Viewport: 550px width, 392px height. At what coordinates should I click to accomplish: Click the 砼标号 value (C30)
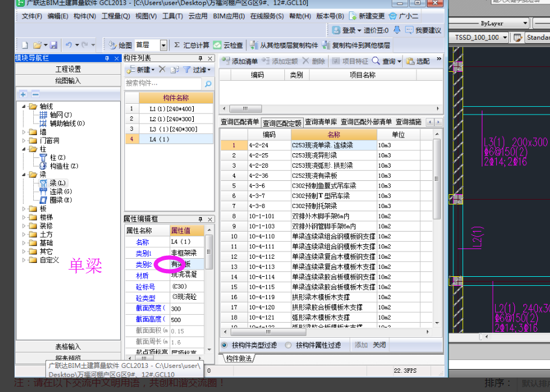187,286
